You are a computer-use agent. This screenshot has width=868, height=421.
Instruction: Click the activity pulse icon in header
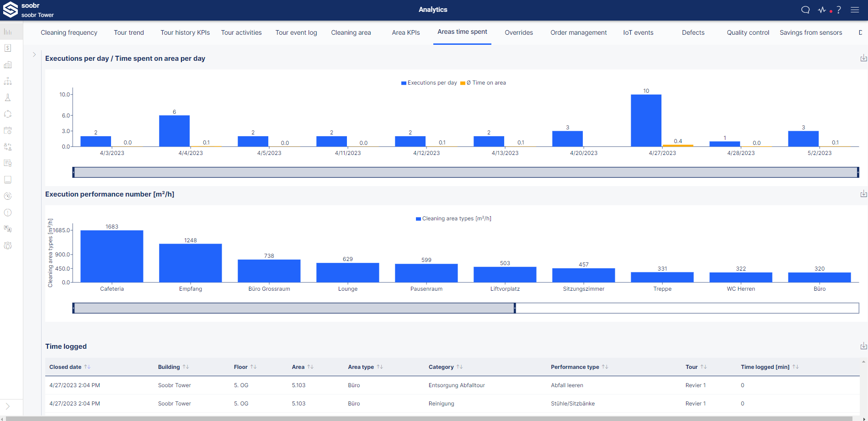[822, 10]
